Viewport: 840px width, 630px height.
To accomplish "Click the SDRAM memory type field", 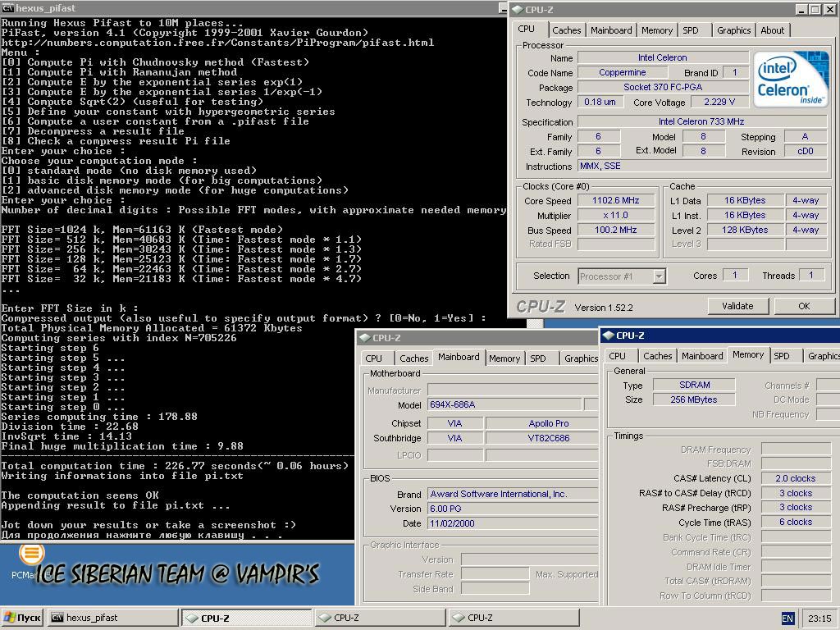I will tap(694, 385).
